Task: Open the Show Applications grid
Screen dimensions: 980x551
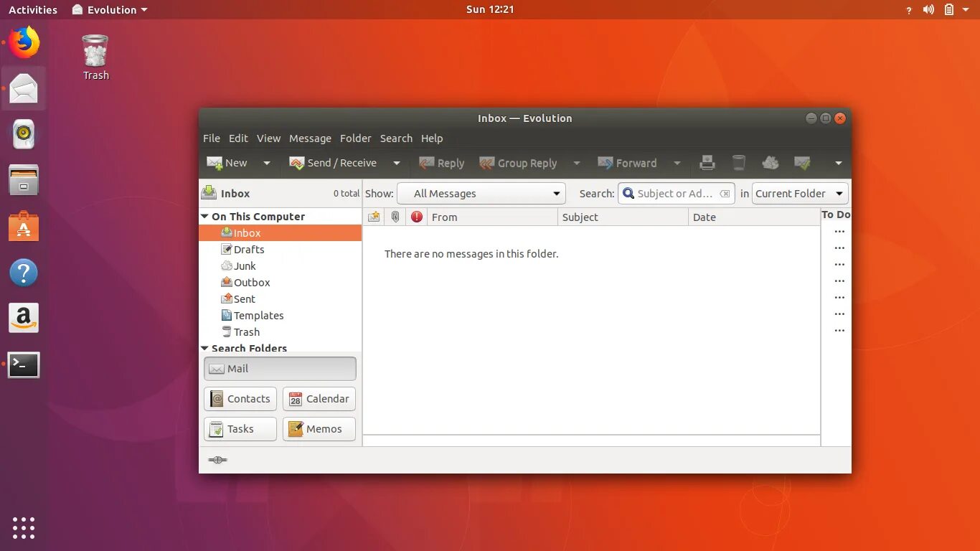Action: pos(24,527)
